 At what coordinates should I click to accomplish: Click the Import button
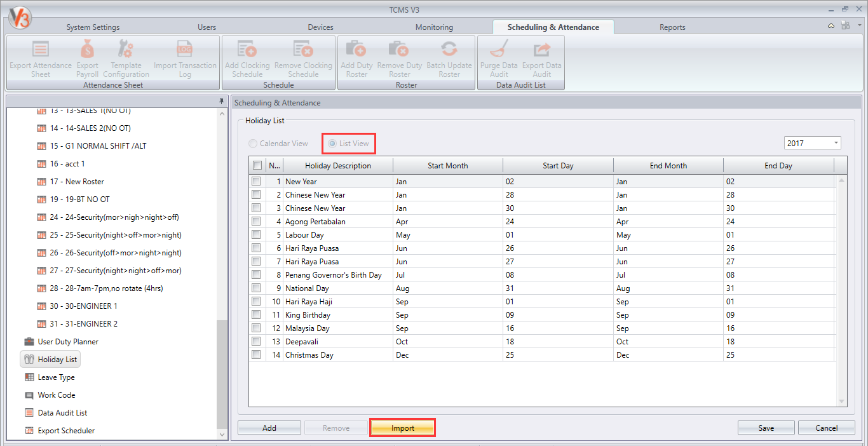[403, 428]
